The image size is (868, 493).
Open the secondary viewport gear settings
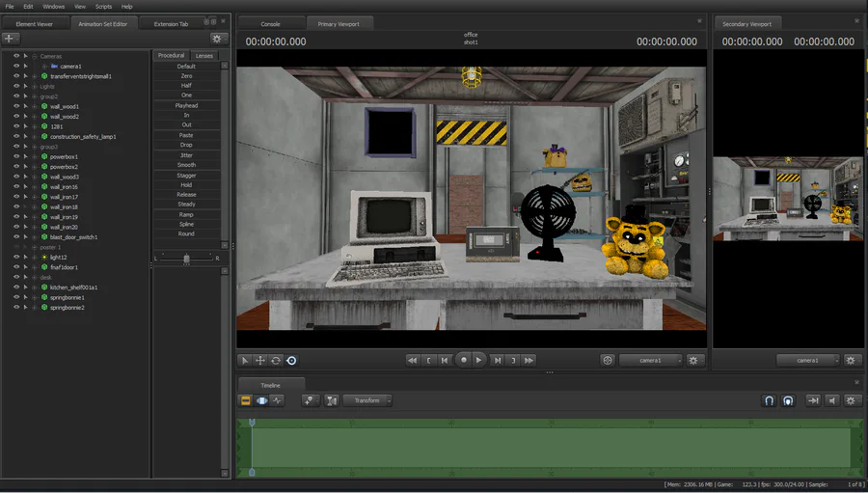pos(851,361)
